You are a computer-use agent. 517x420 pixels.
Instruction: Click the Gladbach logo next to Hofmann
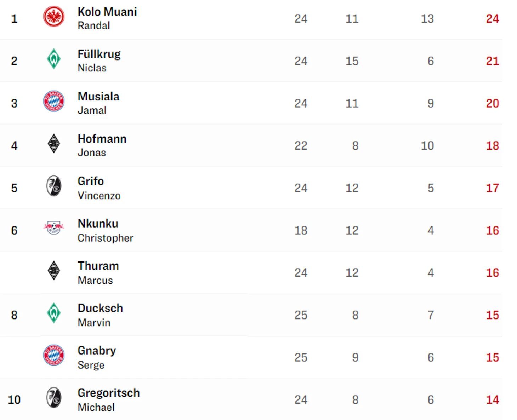point(54,144)
